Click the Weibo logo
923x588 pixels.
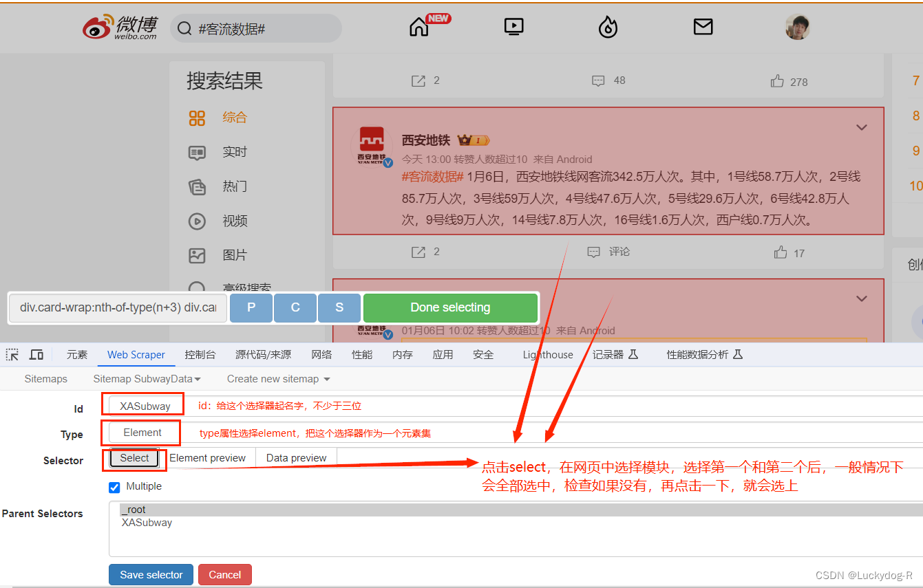click(x=120, y=28)
